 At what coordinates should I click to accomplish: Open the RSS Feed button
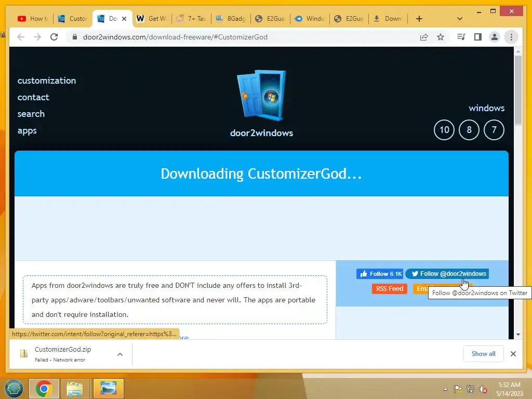pyautogui.click(x=390, y=289)
